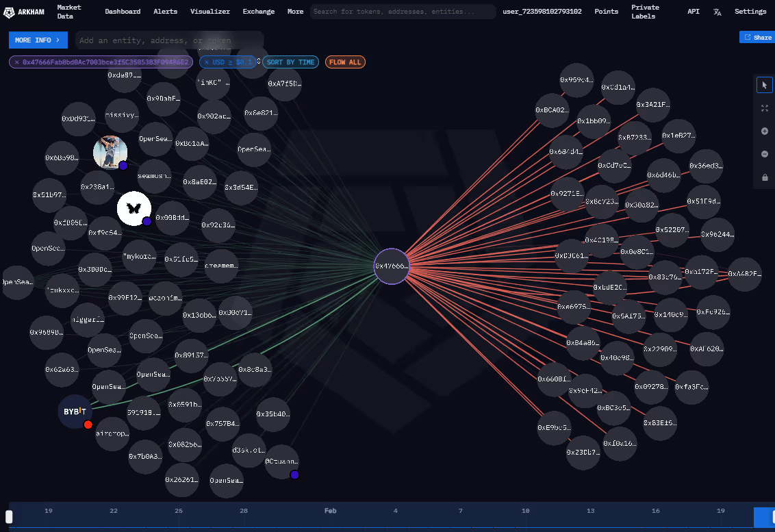The image size is (775, 532).
Task: Remove the 0x47666Fab address filter chip
Action: (x=17, y=62)
